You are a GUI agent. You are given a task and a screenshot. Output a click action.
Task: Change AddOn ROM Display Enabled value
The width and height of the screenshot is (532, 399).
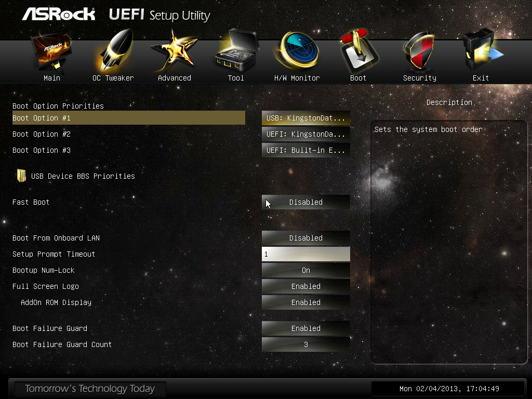click(x=305, y=302)
